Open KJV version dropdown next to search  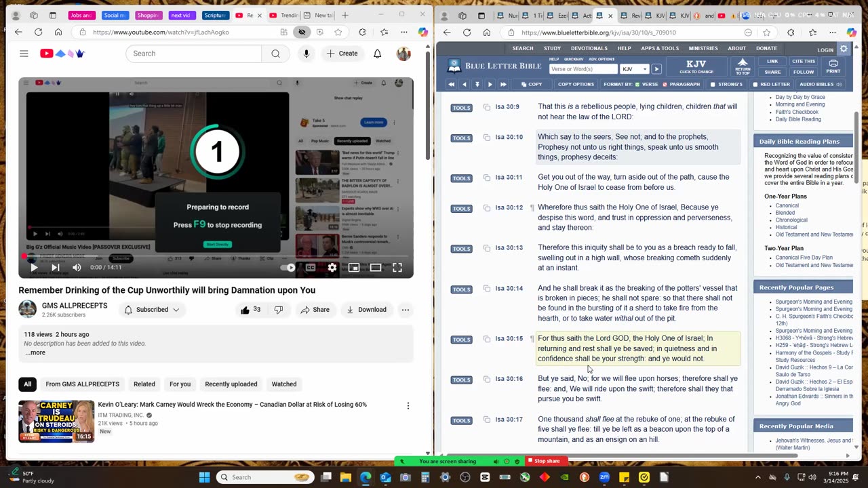click(x=635, y=69)
